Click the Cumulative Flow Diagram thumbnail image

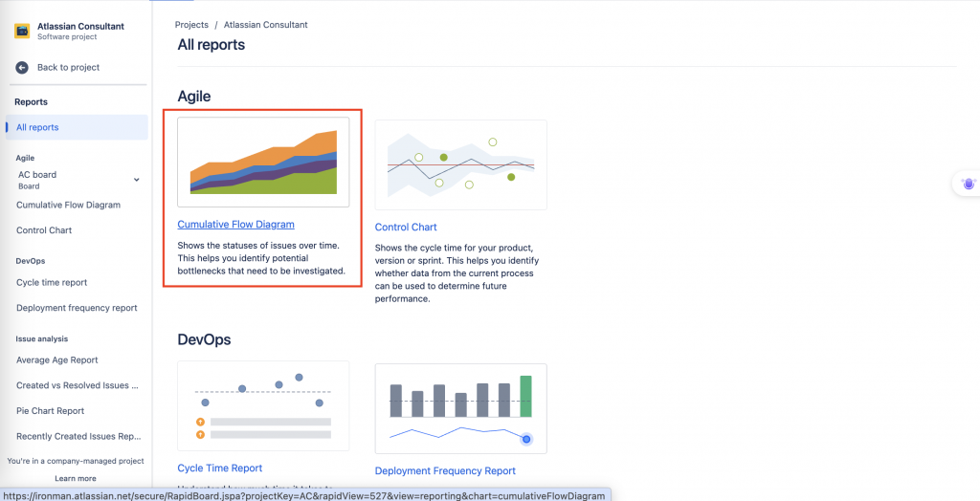263,163
